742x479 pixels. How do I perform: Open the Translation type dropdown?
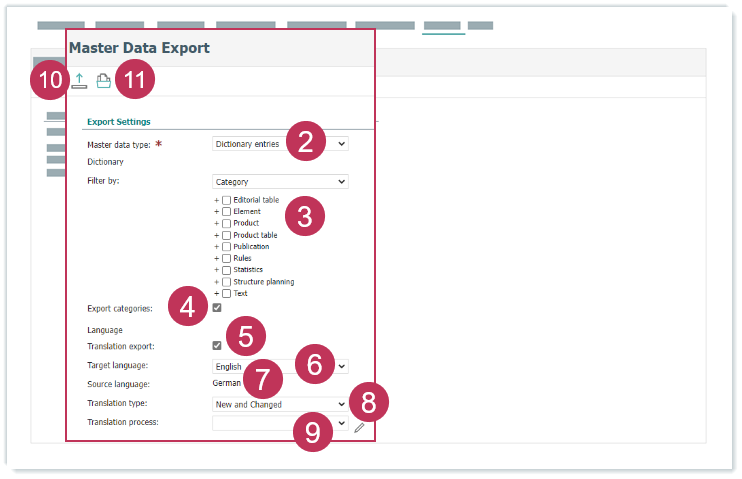(x=281, y=404)
